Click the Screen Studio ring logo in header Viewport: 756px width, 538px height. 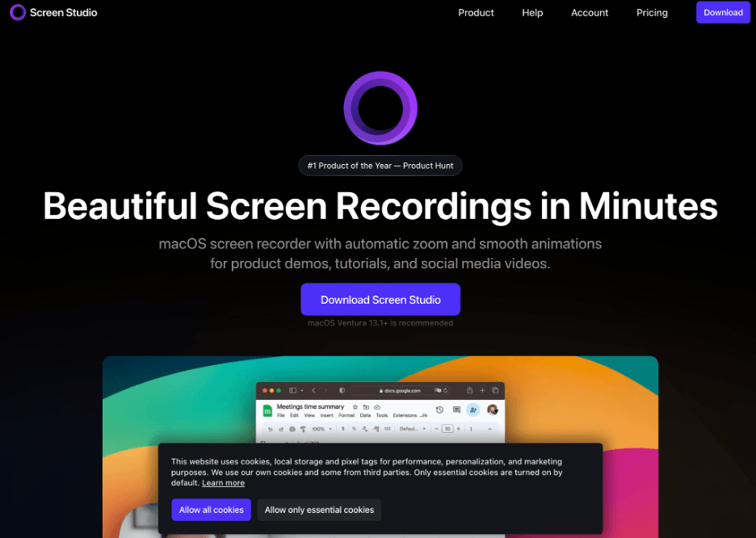[18, 13]
